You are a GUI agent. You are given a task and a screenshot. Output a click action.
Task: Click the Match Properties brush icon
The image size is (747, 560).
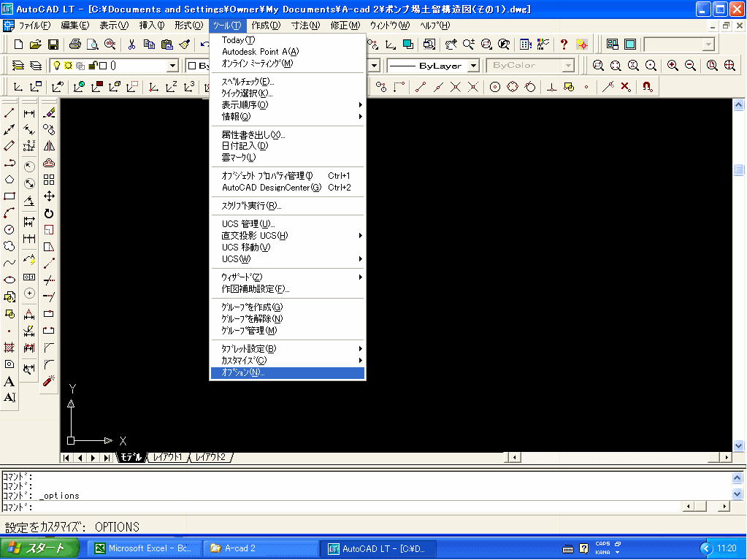pyautogui.click(x=184, y=45)
